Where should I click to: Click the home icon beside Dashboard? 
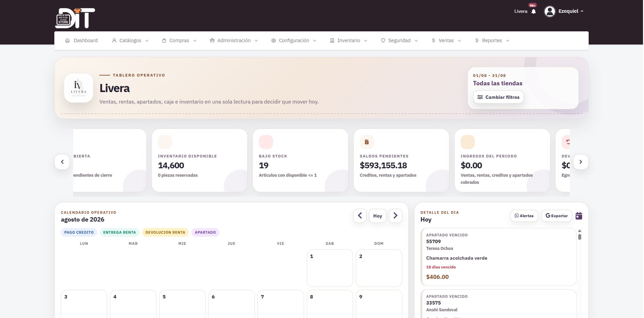pyautogui.click(x=68, y=40)
